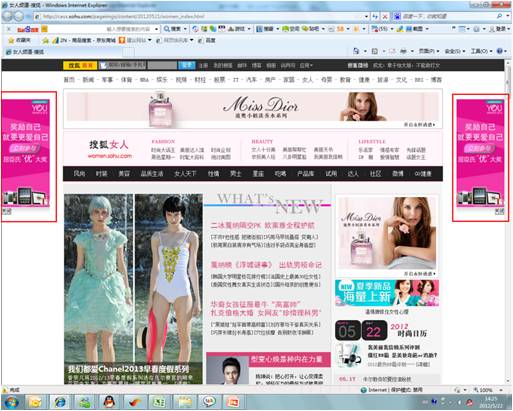Select 产品库 in the black channel menu
Image resolution: width=513 pixels, height=411 pixels.
tap(306, 174)
